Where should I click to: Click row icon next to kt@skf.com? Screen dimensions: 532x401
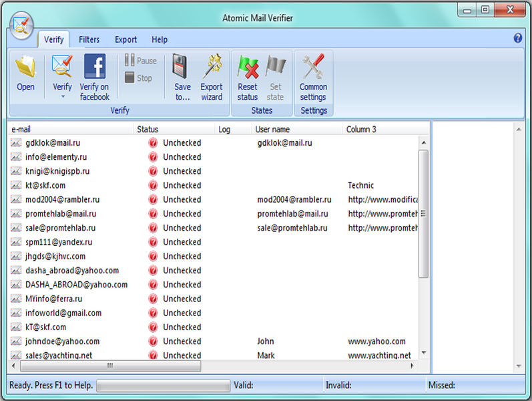pyautogui.click(x=15, y=185)
